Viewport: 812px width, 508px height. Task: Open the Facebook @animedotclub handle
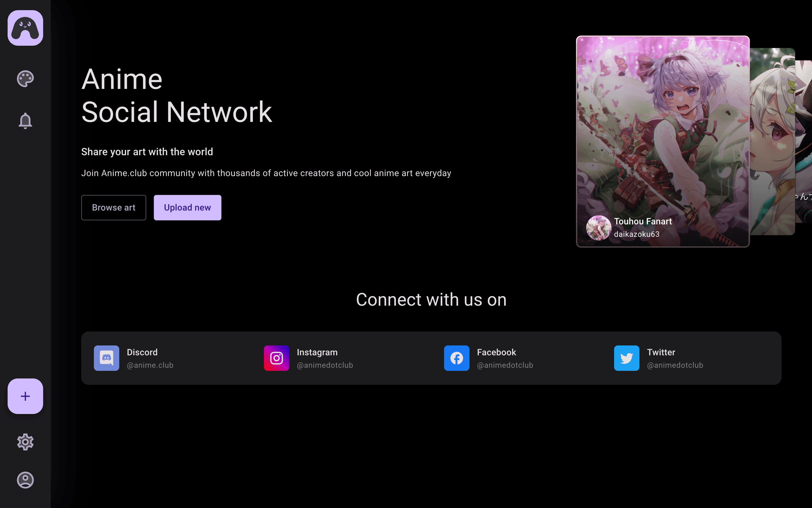pos(505,365)
